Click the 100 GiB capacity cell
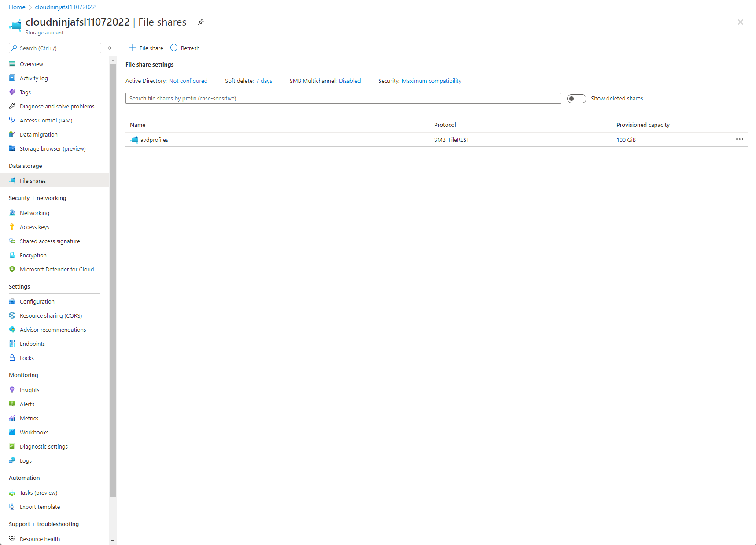This screenshot has height=545, width=756. [x=626, y=140]
